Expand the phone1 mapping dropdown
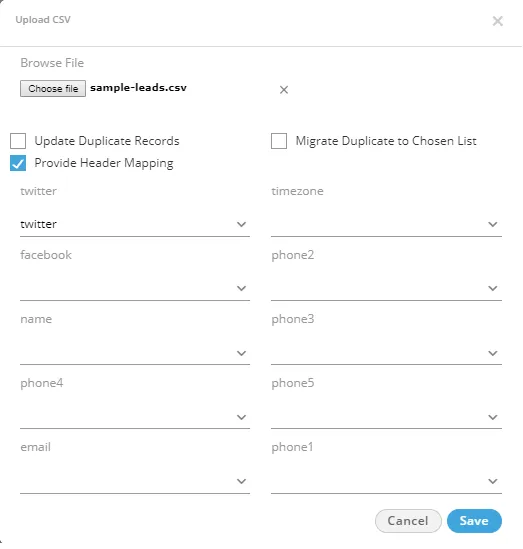The width and height of the screenshot is (523, 549). tap(386, 481)
